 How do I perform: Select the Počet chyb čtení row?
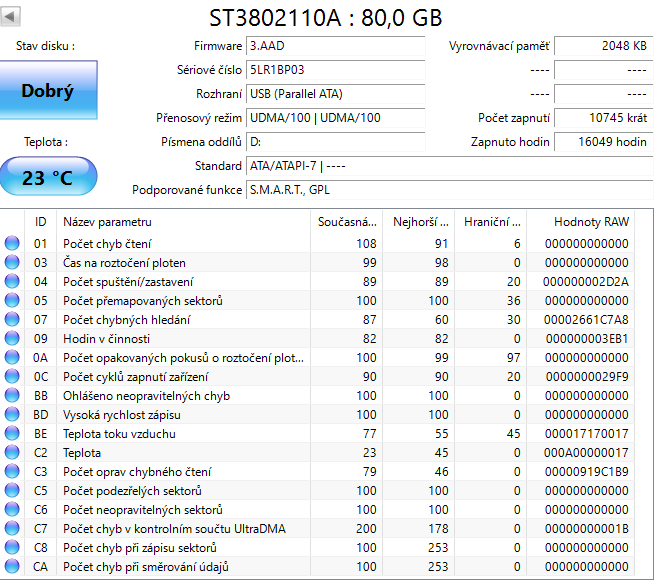coord(317,244)
